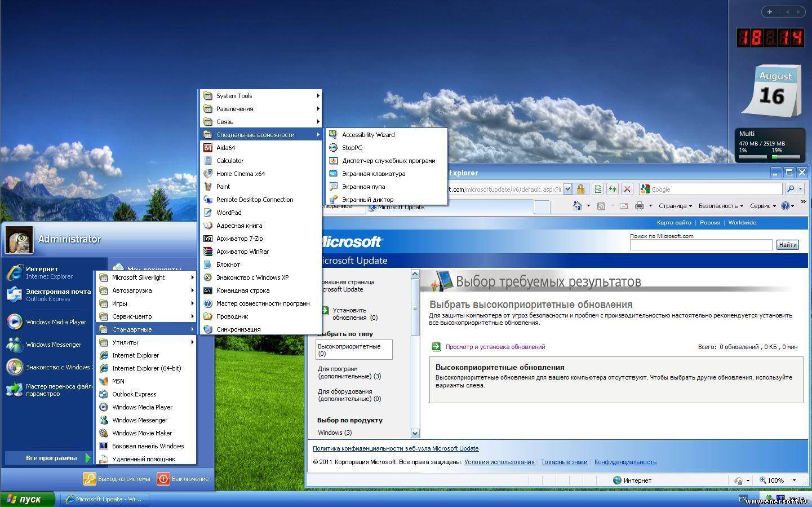Expand Развлечения submenu
Image resolution: width=812 pixels, height=507 pixels.
point(261,109)
